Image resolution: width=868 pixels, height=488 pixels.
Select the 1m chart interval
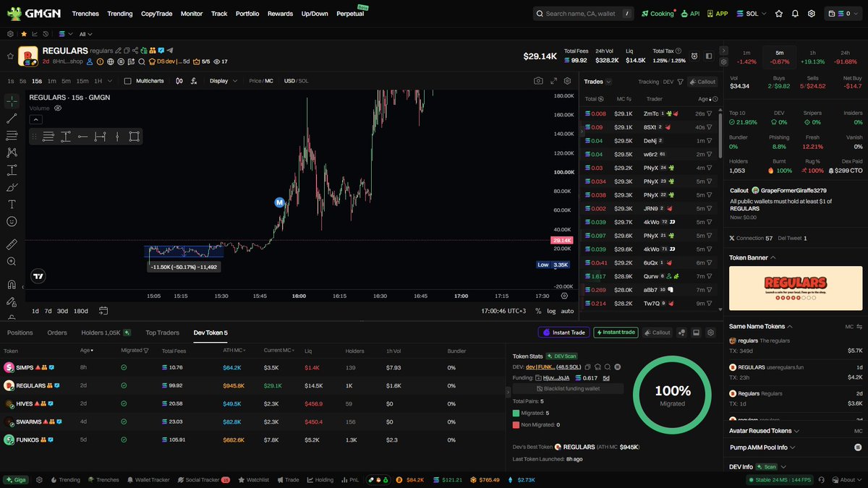point(51,81)
